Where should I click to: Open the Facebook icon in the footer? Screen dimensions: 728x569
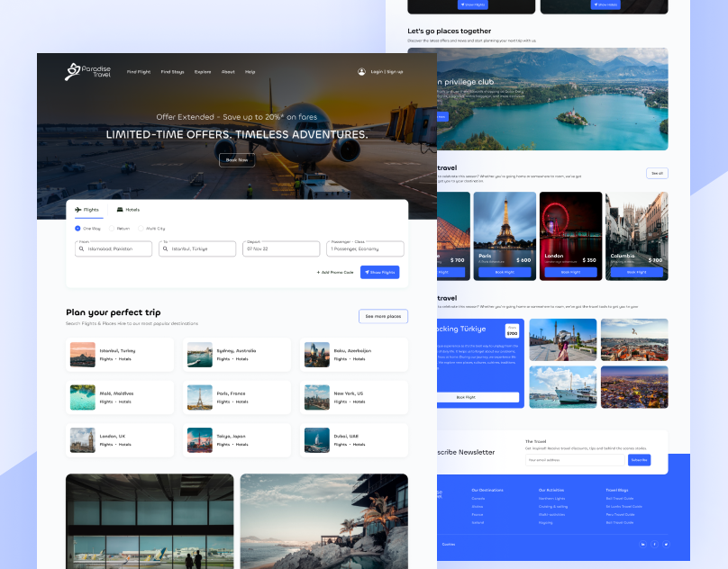(x=655, y=545)
